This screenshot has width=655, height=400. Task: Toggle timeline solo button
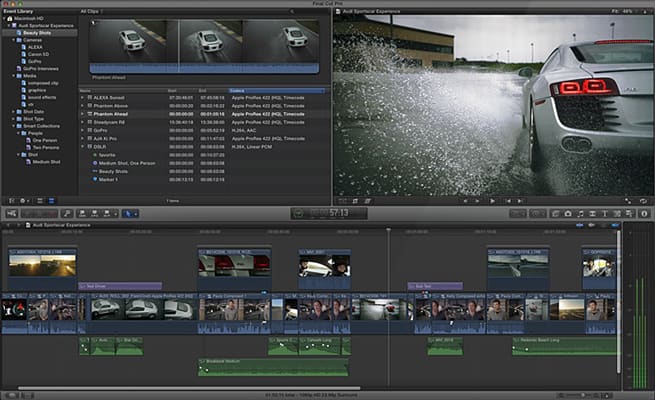point(603,225)
